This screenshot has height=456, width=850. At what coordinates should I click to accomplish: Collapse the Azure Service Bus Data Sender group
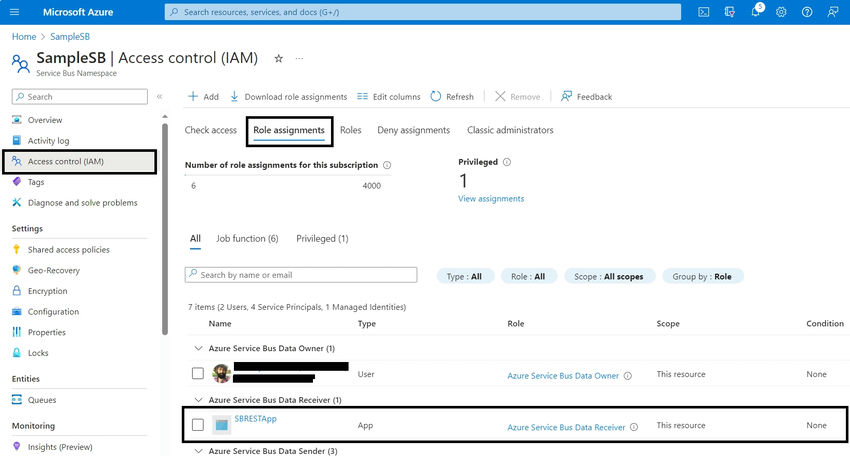(x=198, y=451)
